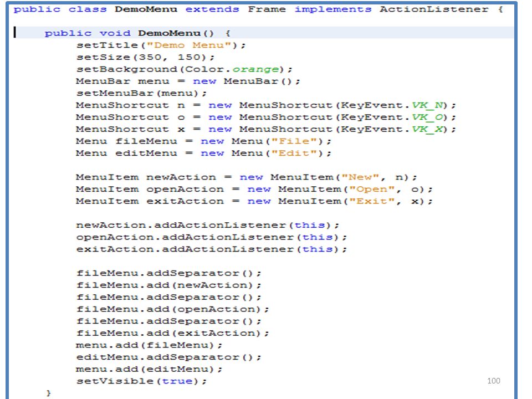The image size is (532, 399).
Task: Click the slide number 100
Action: [x=494, y=381]
